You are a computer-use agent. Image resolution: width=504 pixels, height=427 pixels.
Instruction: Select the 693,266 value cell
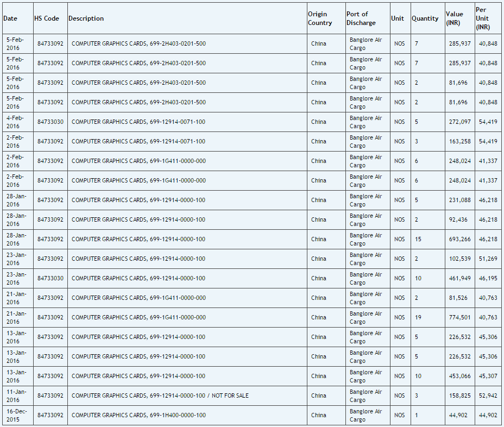tap(460, 239)
